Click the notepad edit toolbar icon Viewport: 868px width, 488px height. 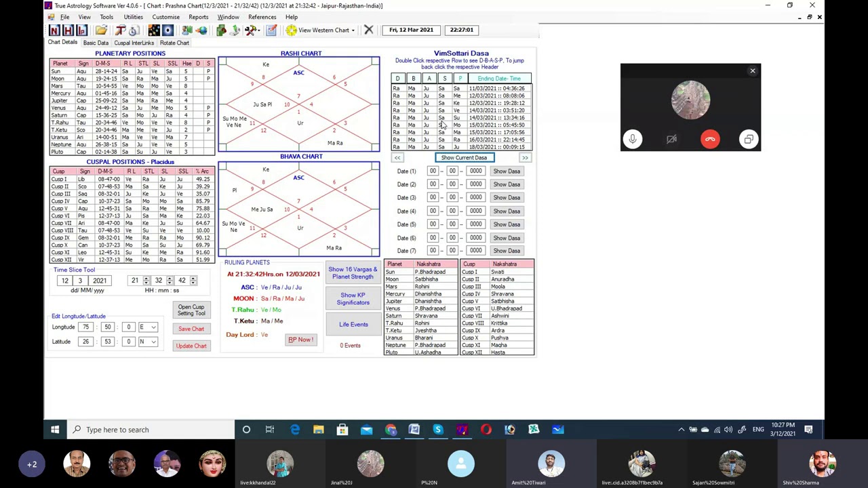(271, 30)
